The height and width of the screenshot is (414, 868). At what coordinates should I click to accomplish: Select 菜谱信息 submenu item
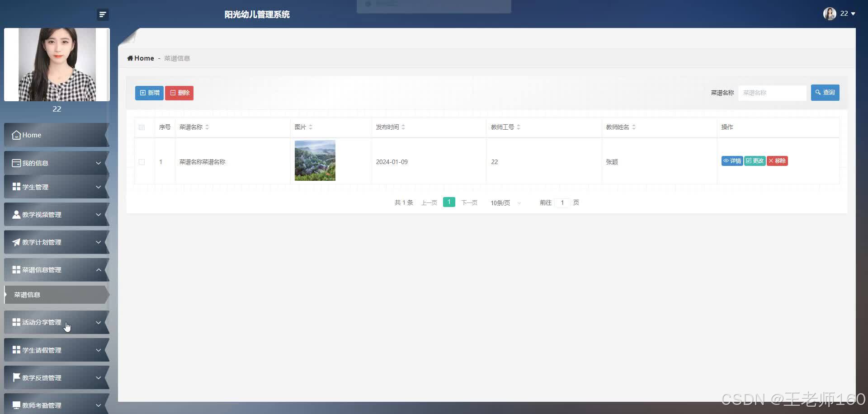click(x=57, y=295)
